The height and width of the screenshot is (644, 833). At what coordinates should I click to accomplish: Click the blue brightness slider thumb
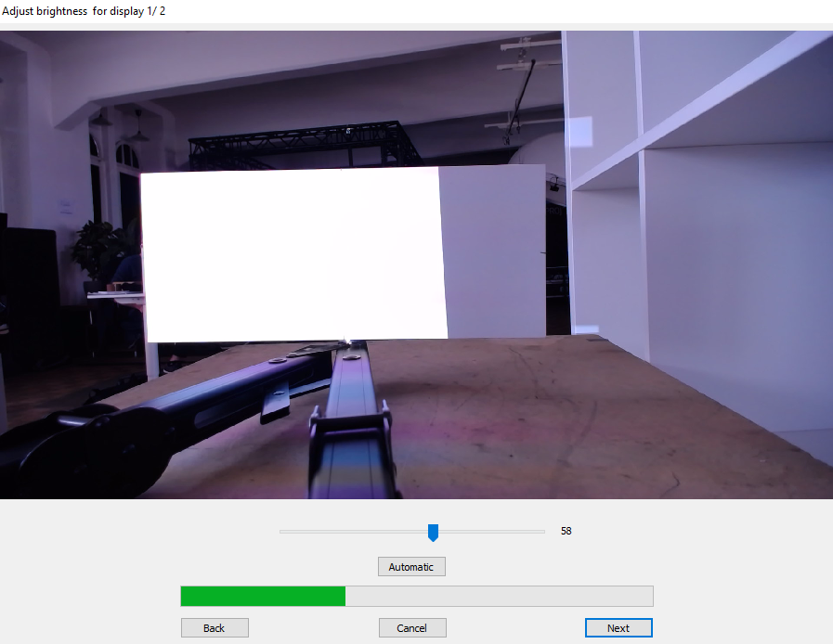coord(433,532)
